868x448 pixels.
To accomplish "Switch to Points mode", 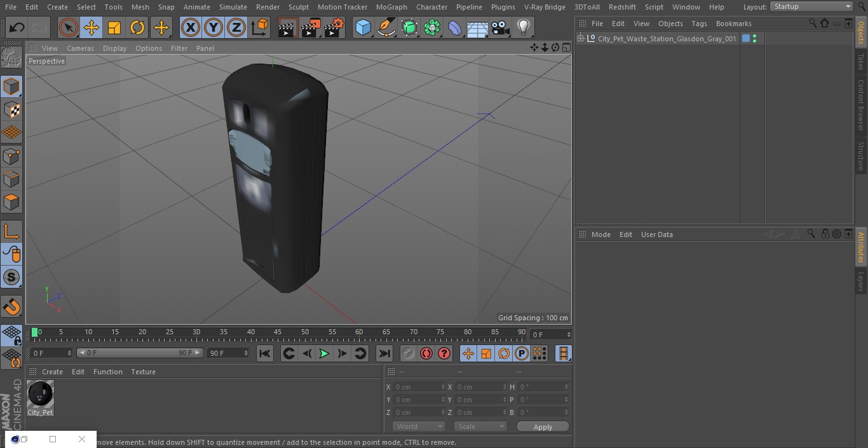I will 11,156.
